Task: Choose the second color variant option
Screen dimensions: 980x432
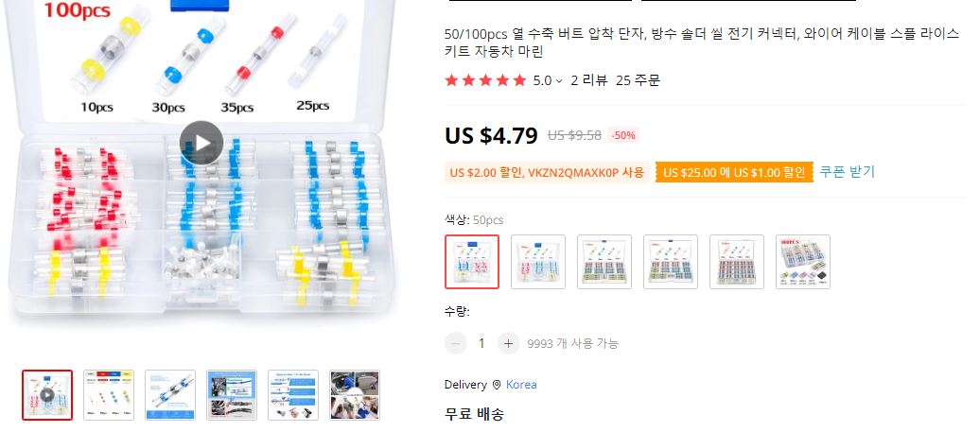Action: (x=538, y=261)
